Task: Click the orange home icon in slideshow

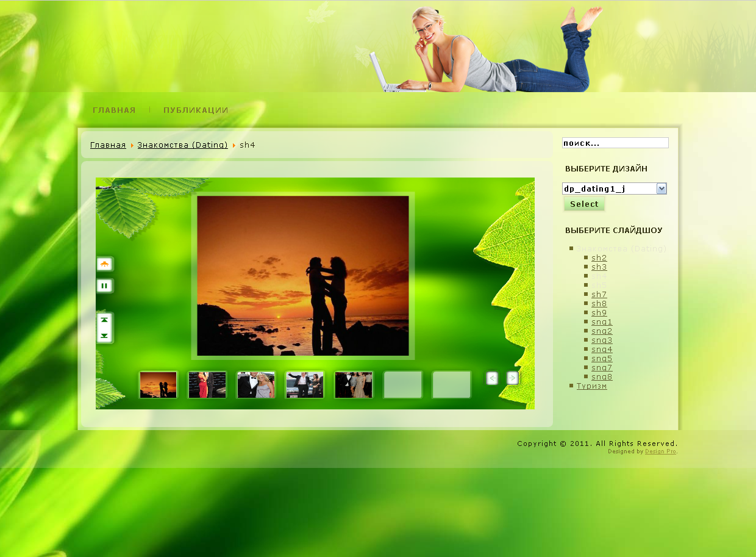Action: coord(104,264)
